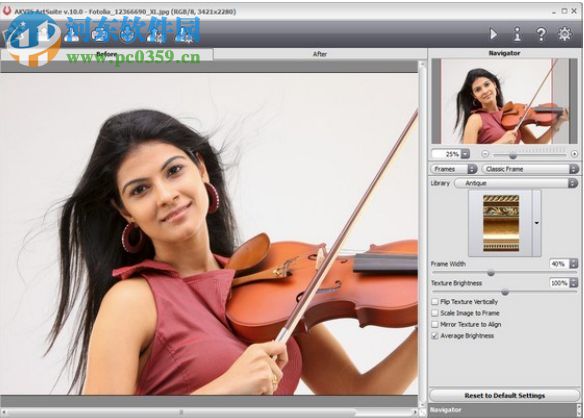The image size is (584, 418).
Task: Expand the frame texture list arrow
Action: (537, 223)
